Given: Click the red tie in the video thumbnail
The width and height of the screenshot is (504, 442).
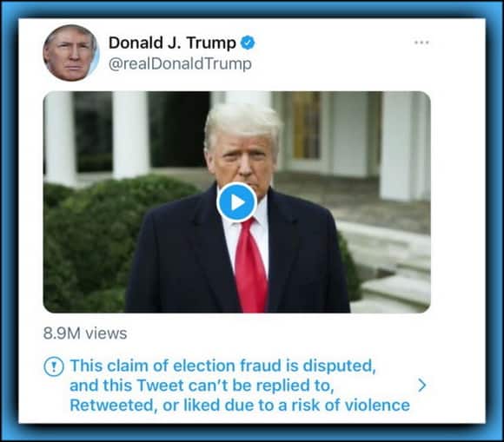Looking at the screenshot, I should click(251, 267).
